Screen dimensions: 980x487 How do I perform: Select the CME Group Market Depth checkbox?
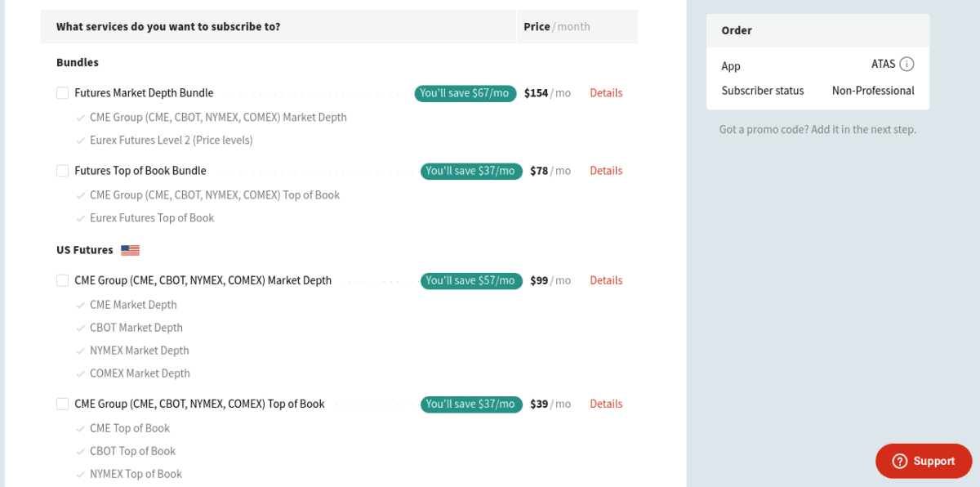click(x=62, y=279)
